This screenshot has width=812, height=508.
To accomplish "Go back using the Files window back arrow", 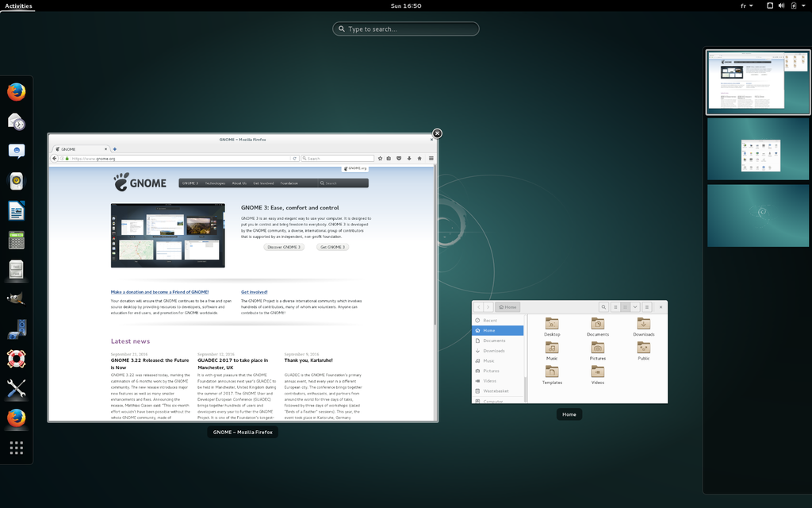I will (479, 307).
